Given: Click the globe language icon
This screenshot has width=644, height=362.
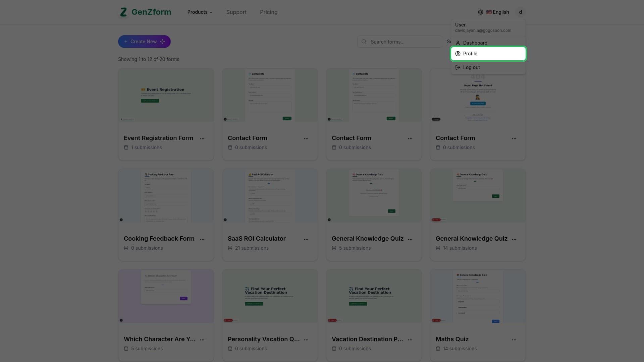Looking at the screenshot, I should [480, 12].
